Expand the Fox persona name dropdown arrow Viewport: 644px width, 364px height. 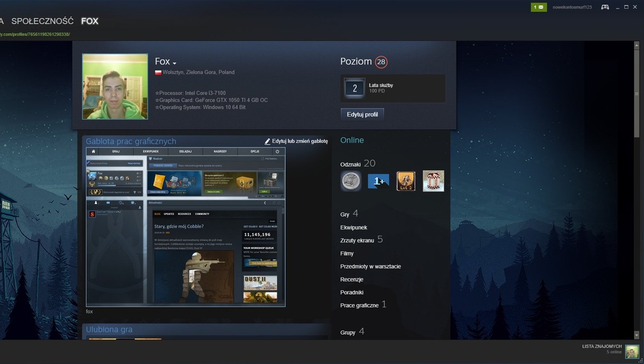(x=175, y=64)
